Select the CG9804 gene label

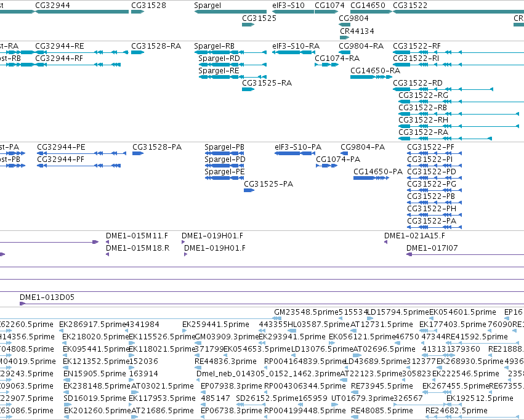[353, 18]
